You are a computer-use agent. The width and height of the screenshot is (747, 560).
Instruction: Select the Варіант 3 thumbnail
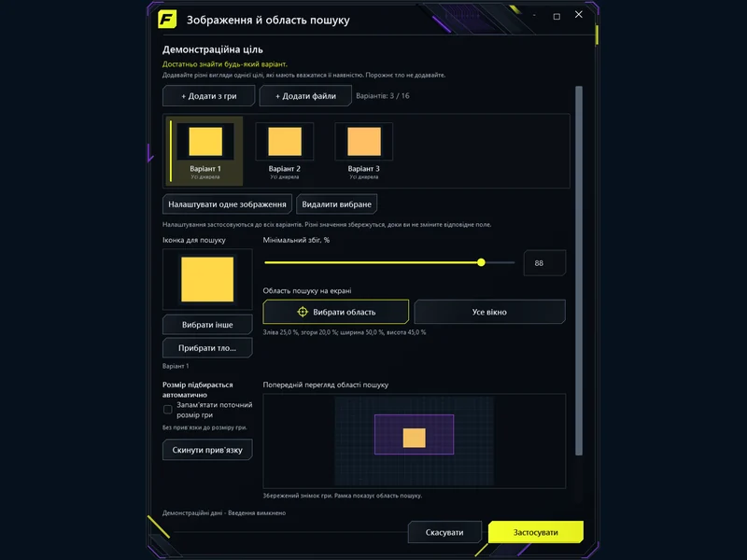[x=364, y=151]
